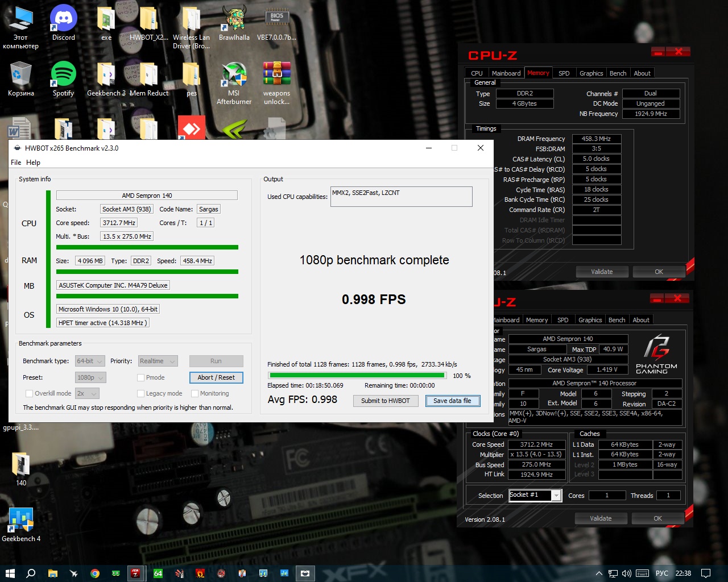Toggle the Overkill mode checkbox
The width and height of the screenshot is (728, 582).
[x=29, y=393]
